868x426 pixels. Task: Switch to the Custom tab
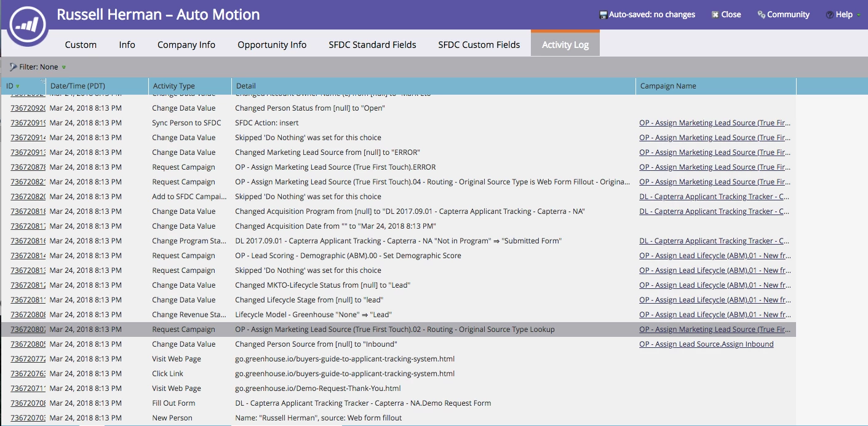[81, 44]
